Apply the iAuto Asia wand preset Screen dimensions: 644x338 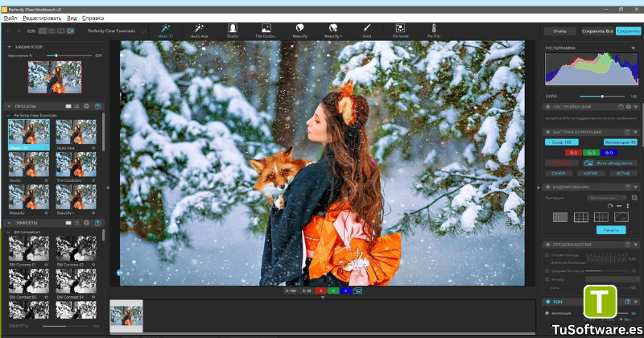pos(199,31)
